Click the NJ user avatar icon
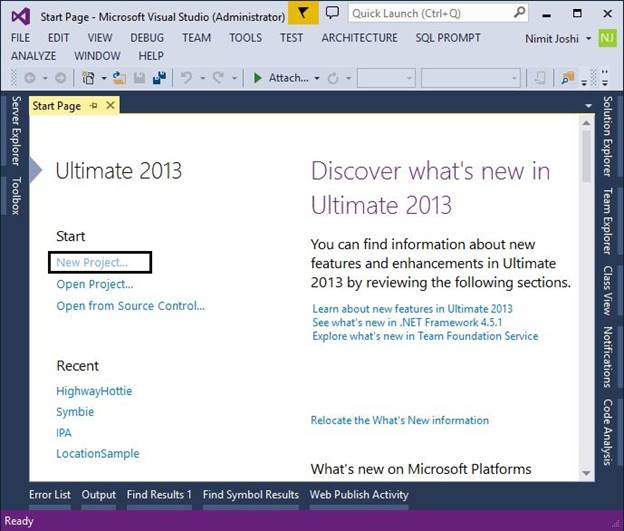The height and width of the screenshot is (531, 624). [607, 38]
